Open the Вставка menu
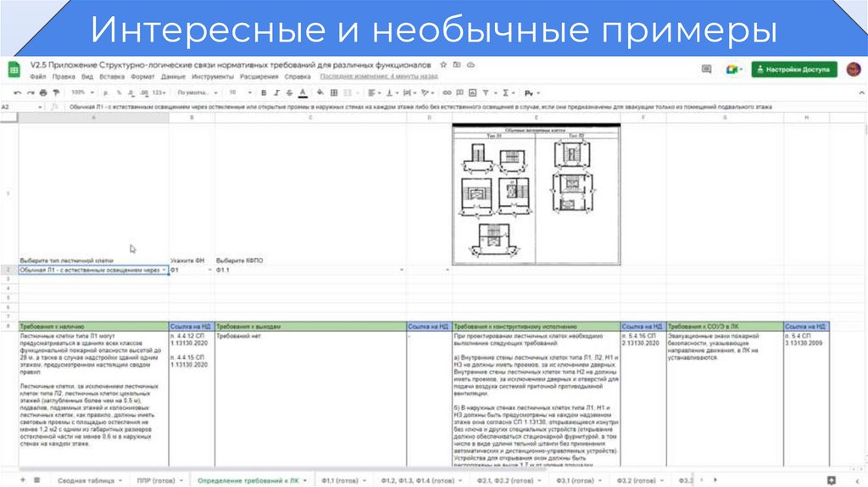Image resolution: width=868 pixels, height=487 pixels. 112,77
